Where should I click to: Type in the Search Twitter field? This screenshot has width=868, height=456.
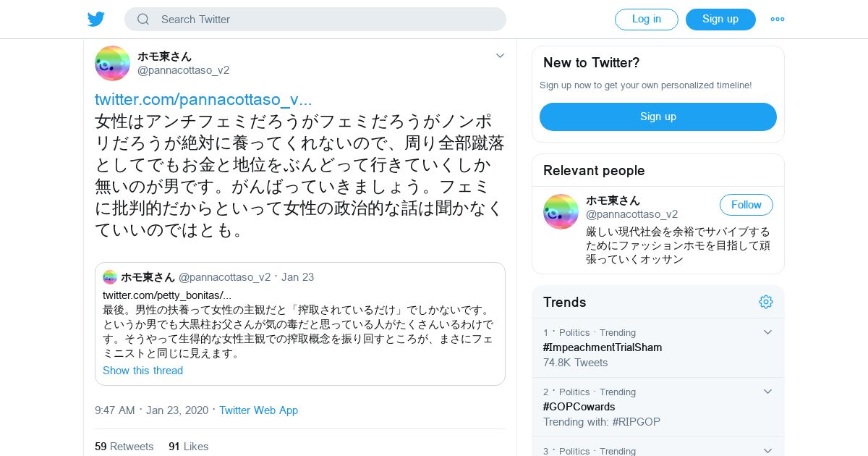(x=325, y=20)
